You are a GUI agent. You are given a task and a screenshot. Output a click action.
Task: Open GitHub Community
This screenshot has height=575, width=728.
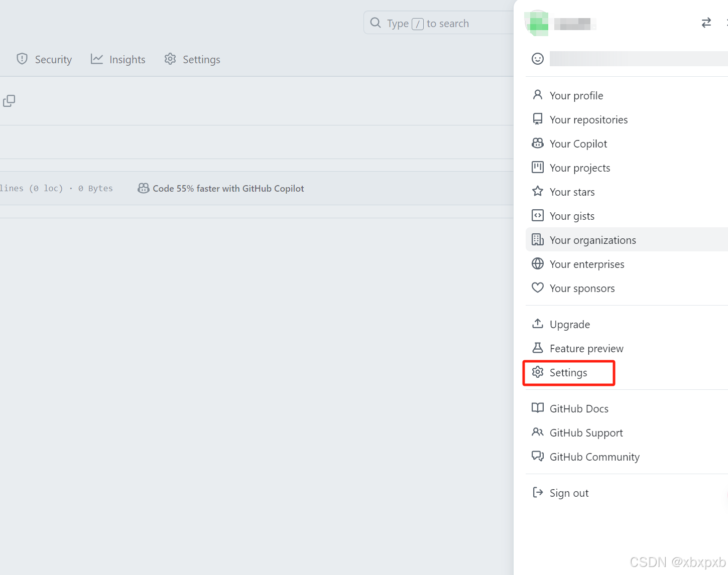point(627,457)
